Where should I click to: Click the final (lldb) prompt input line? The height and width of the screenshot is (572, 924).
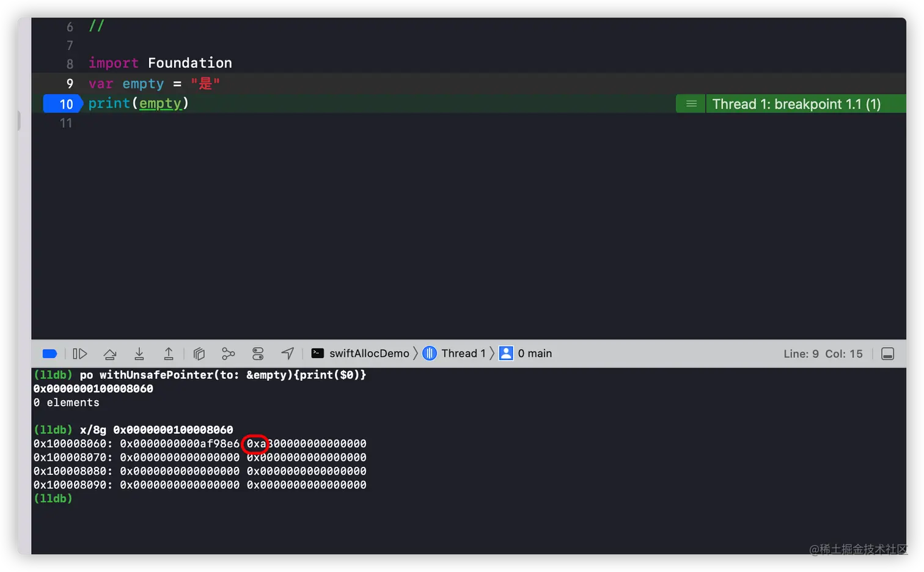(x=53, y=499)
